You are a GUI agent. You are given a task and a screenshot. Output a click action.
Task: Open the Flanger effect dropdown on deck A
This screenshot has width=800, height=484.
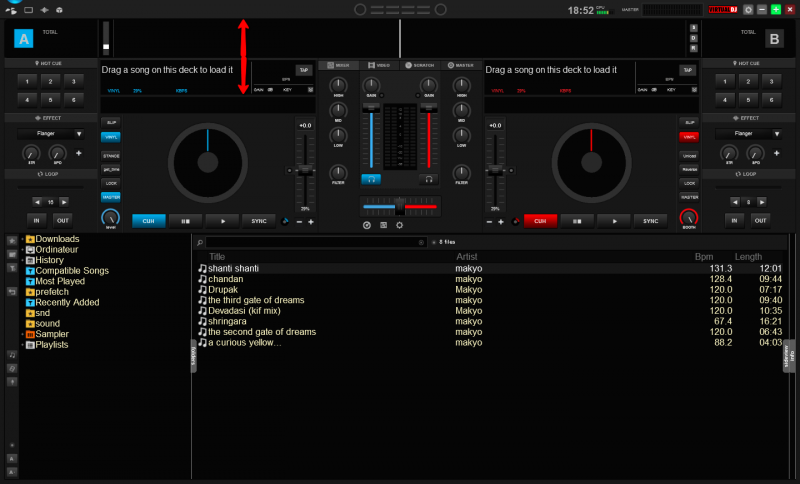pyautogui.click(x=79, y=133)
